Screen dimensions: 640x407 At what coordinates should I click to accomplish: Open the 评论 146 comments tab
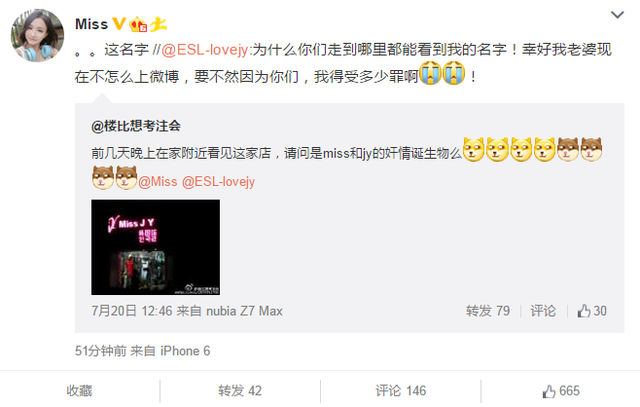(400, 391)
